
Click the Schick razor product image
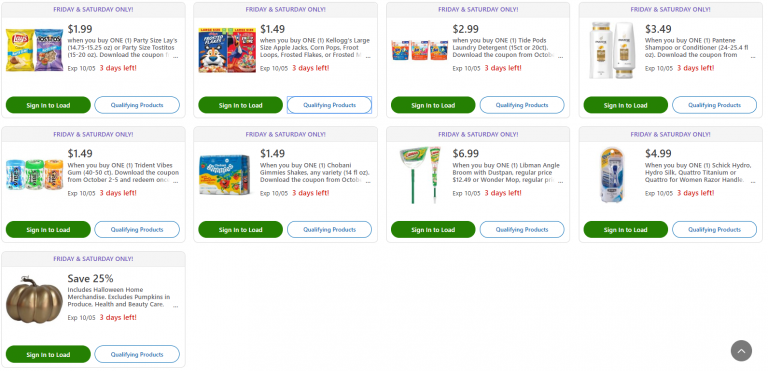(612, 175)
